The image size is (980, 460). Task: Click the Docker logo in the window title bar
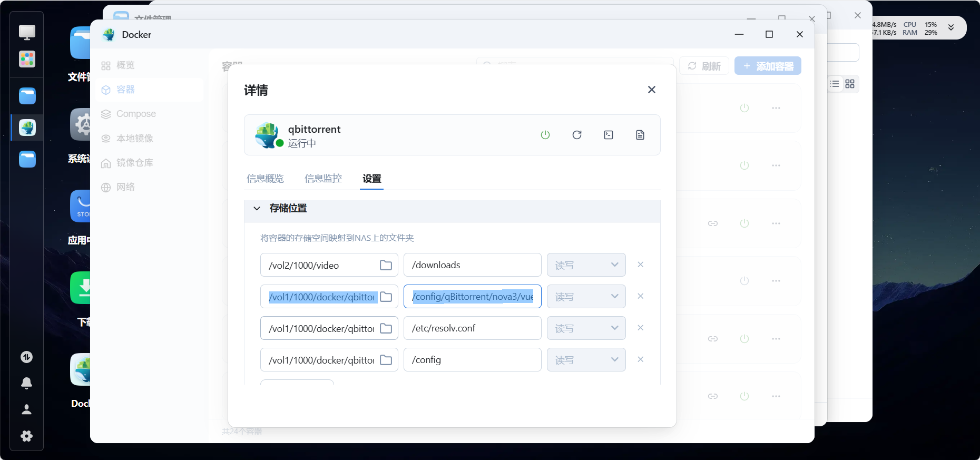[x=109, y=35]
